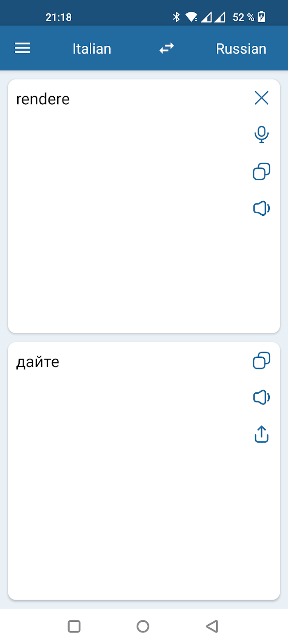Viewport: 288px width, 644px height.
Task: Tap the Wi-Fi status icon
Action: (191, 17)
